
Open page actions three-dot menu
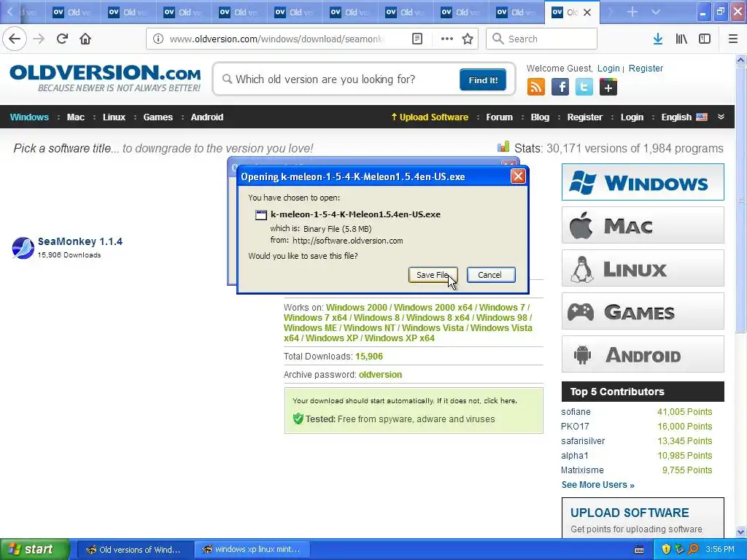click(x=446, y=39)
